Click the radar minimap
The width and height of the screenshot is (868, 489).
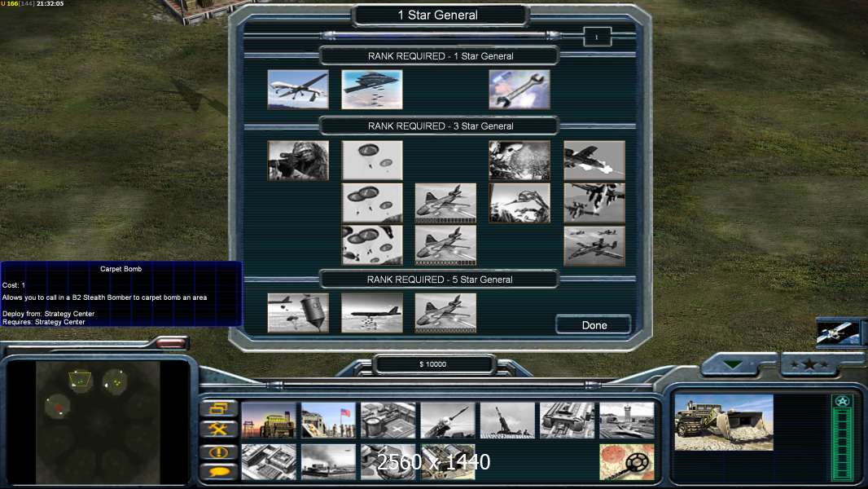pos(98,422)
